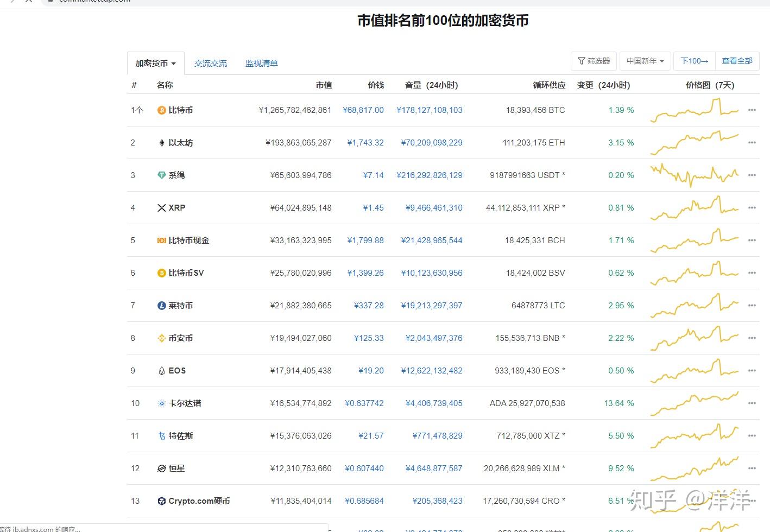Click the Binance Coin icon beside 币安币
The width and height of the screenshot is (770, 532).
point(161,338)
